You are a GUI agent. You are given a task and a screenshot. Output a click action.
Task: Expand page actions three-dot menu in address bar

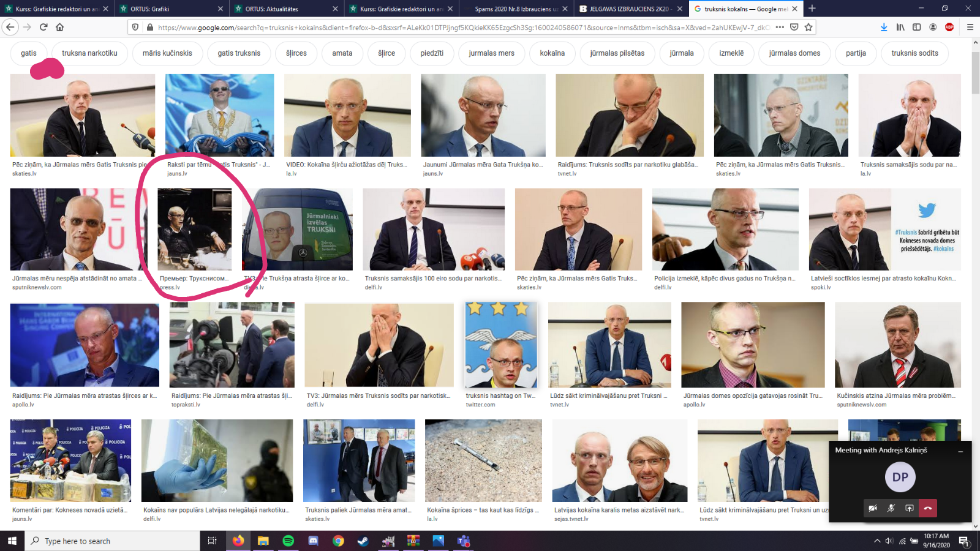tap(780, 27)
